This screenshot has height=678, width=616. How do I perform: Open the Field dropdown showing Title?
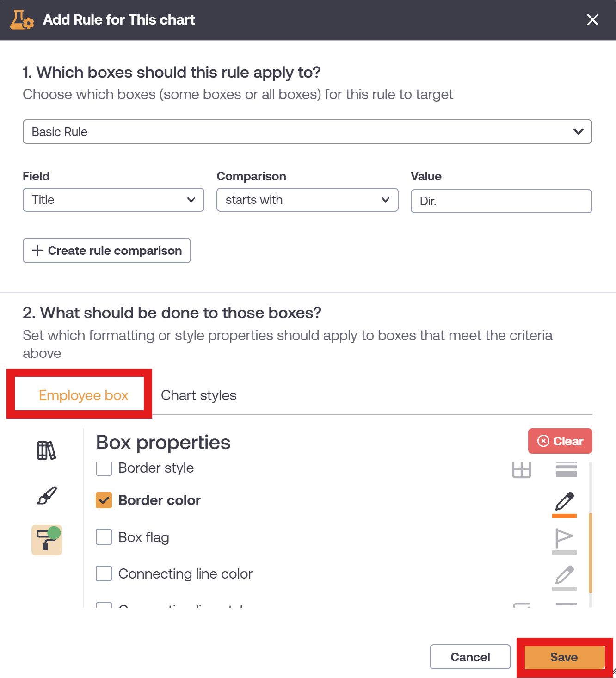[113, 200]
